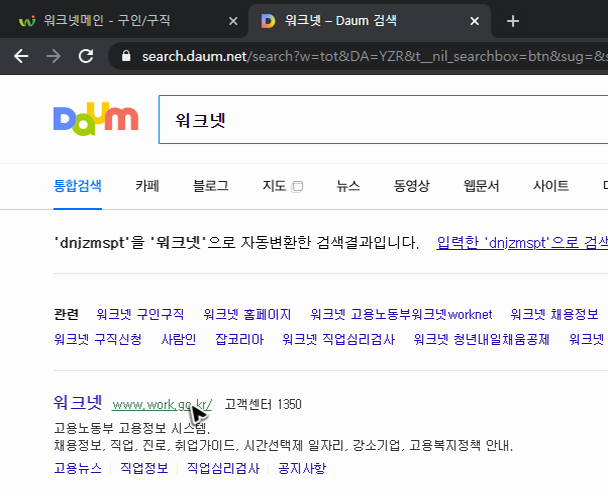Screen dimensions: 608x496
Task: Go back using the browser back arrow
Action: [x=21, y=56]
